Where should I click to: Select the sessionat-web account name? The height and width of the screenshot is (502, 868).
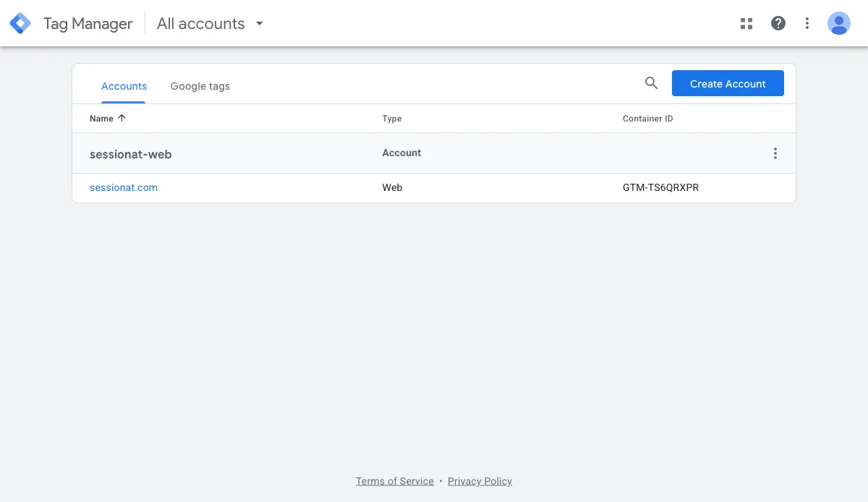(x=131, y=154)
